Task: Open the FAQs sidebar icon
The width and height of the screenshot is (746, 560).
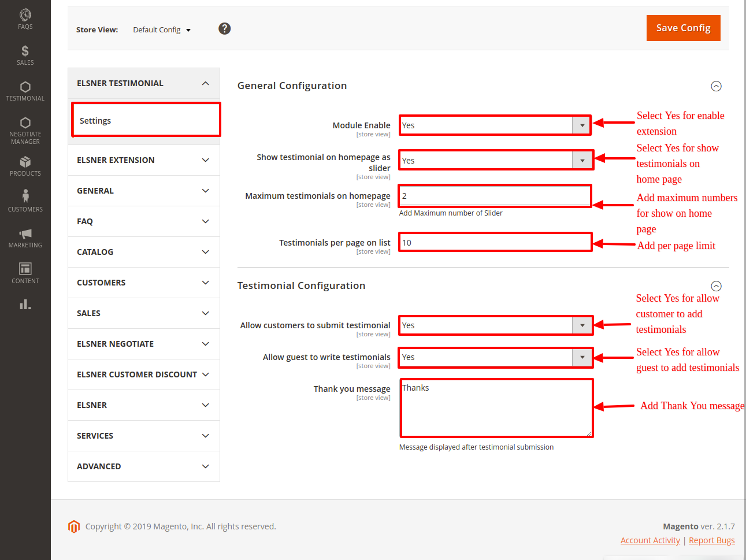Action: (25, 18)
